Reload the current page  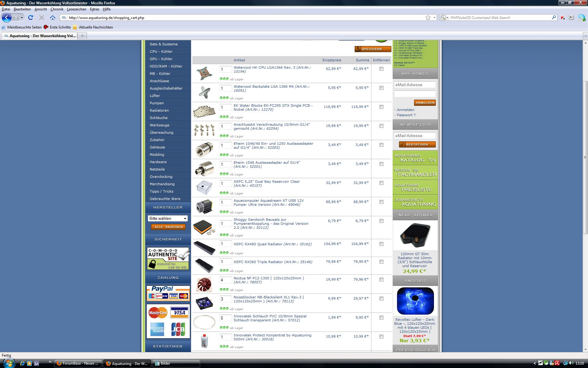coord(31,17)
